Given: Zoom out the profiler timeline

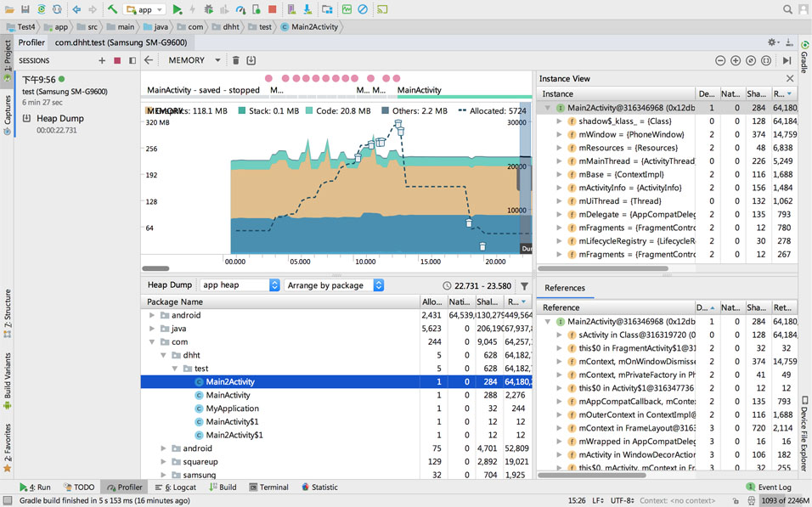Looking at the screenshot, I should pyautogui.click(x=720, y=60).
